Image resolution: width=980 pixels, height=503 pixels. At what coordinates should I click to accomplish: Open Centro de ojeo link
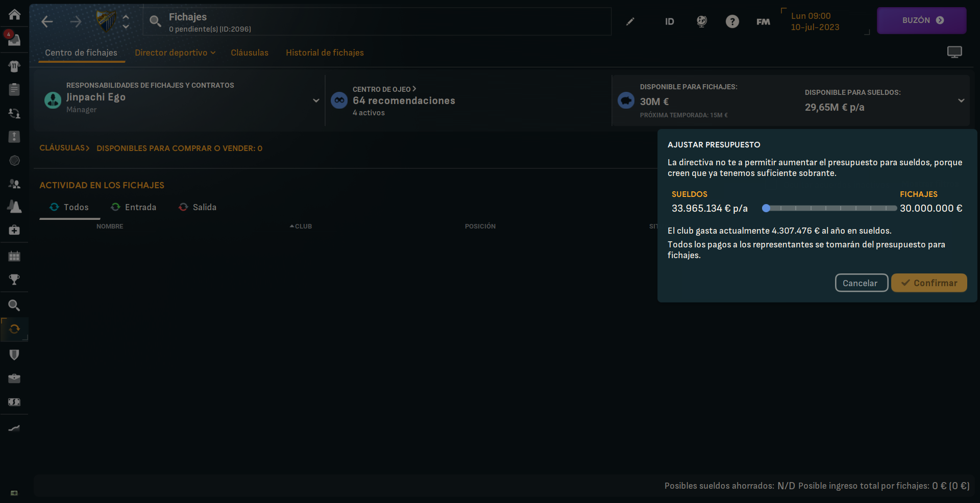click(x=384, y=89)
